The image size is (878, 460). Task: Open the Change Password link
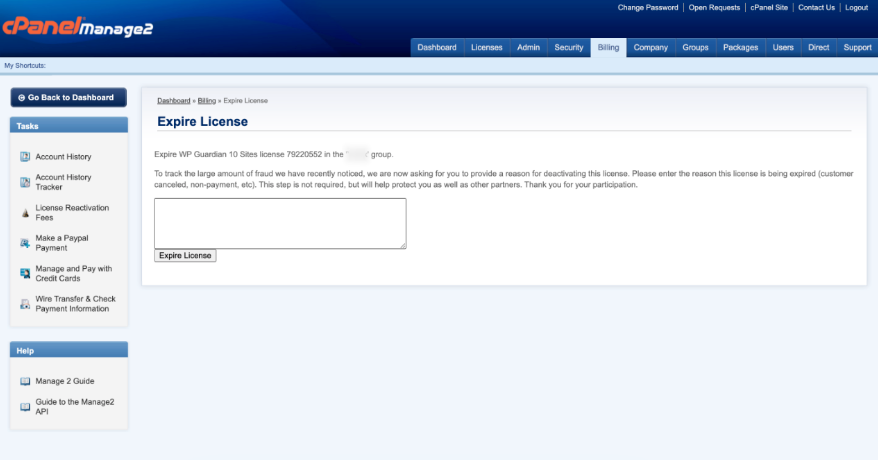click(647, 8)
